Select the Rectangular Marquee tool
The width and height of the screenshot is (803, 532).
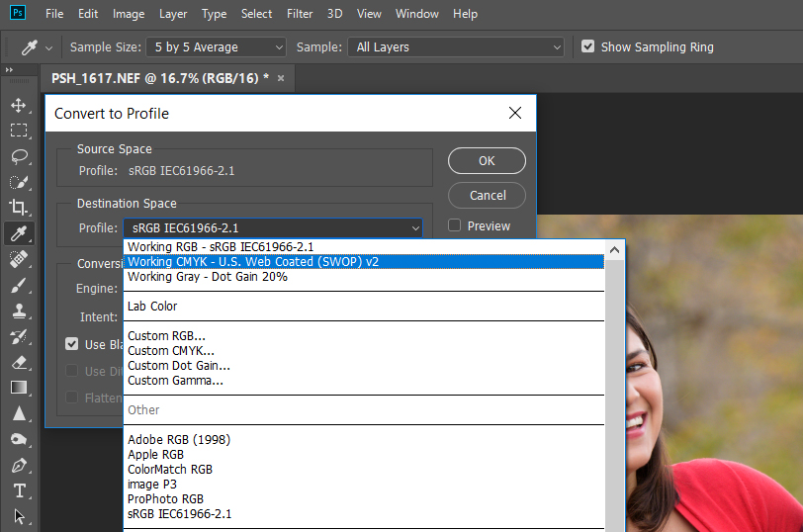19,131
